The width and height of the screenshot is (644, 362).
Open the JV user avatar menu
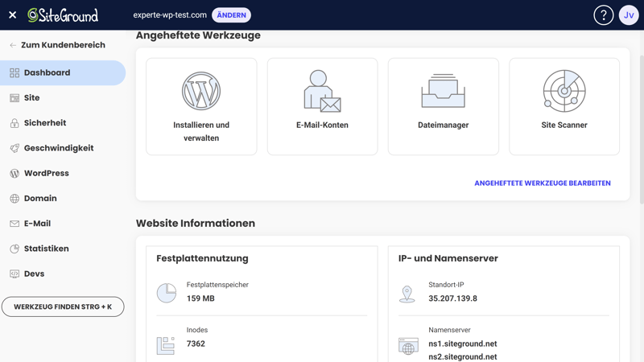(629, 15)
